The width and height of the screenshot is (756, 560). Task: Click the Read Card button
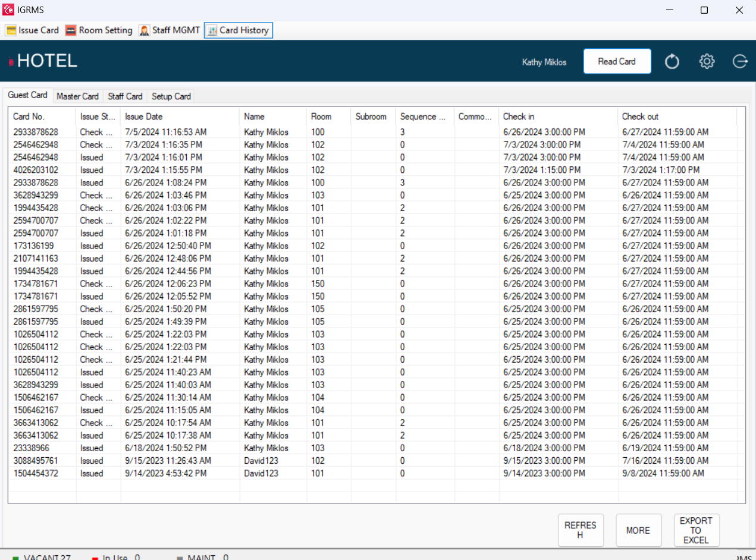pos(617,61)
